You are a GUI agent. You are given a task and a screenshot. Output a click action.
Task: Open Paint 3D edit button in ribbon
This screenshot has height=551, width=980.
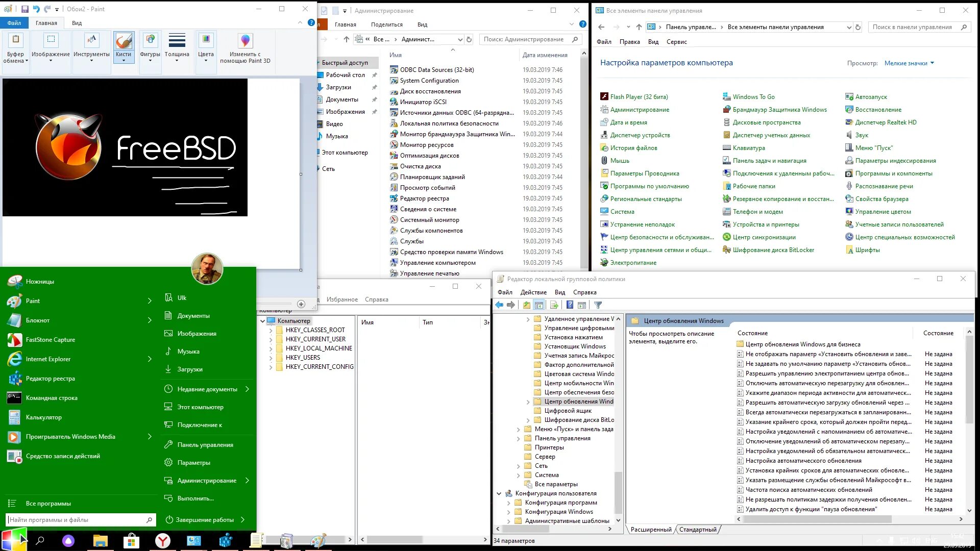pyautogui.click(x=245, y=48)
